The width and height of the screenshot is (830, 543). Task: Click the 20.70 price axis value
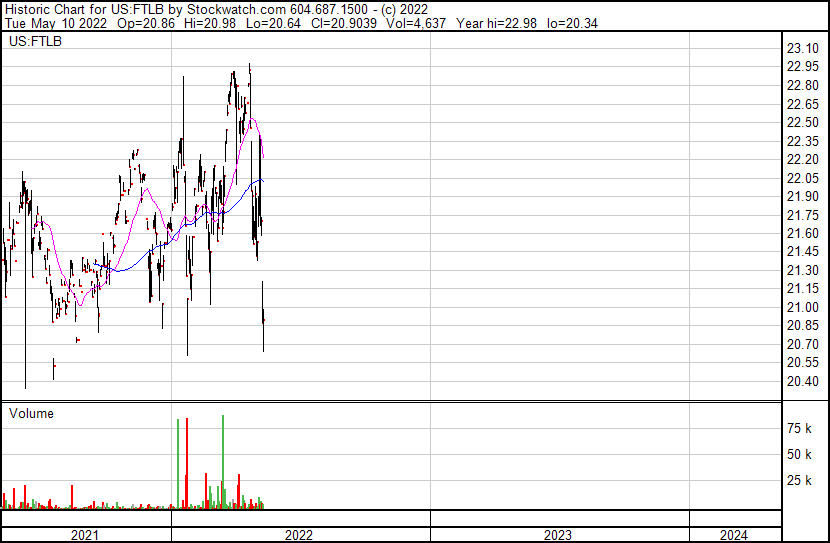point(802,344)
